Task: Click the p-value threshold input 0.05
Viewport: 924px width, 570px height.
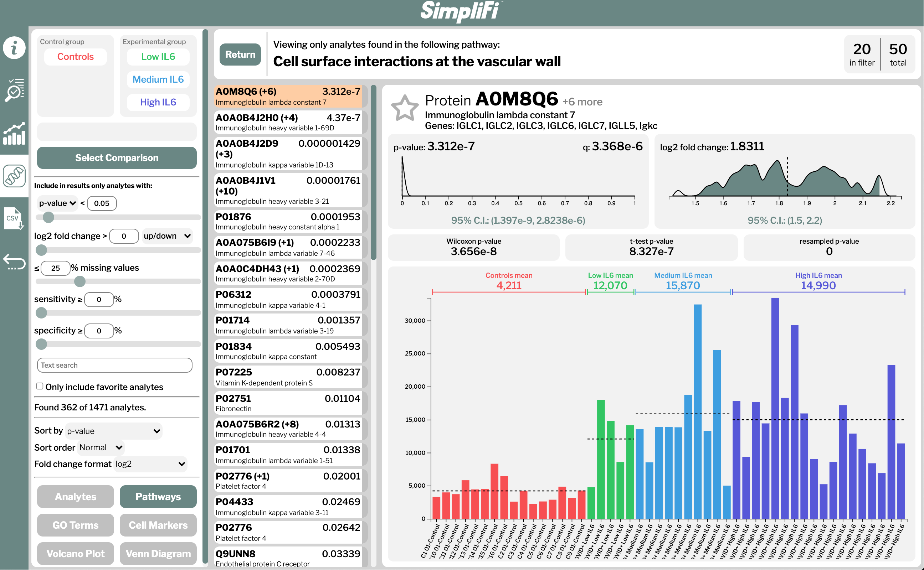Action: [102, 203]
